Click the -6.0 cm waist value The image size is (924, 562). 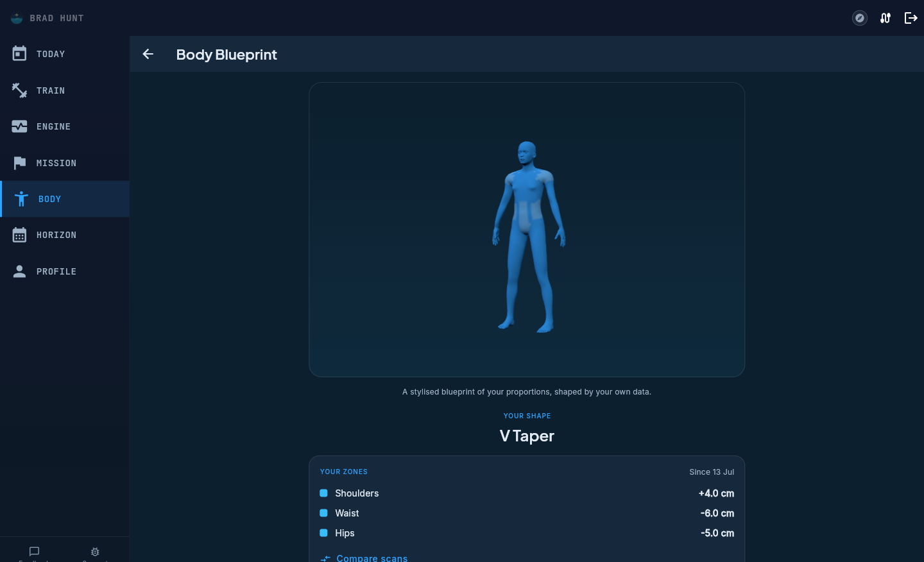[x=717, y=513]
